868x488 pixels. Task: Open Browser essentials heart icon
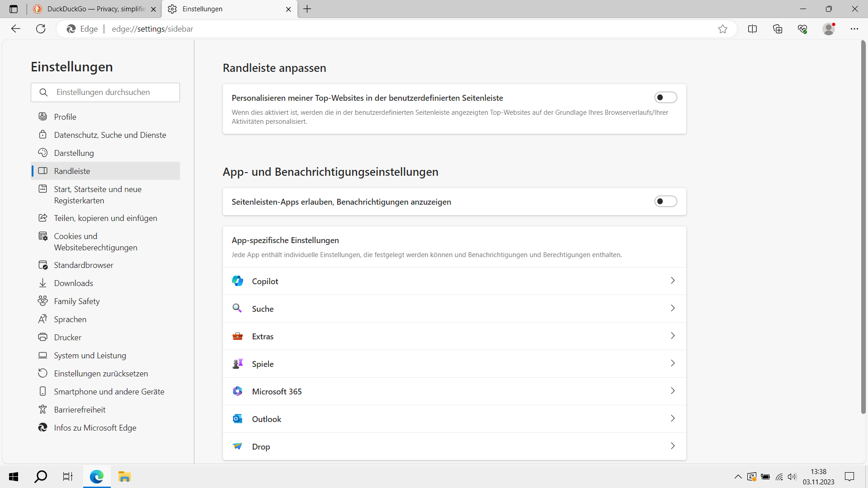802,29
